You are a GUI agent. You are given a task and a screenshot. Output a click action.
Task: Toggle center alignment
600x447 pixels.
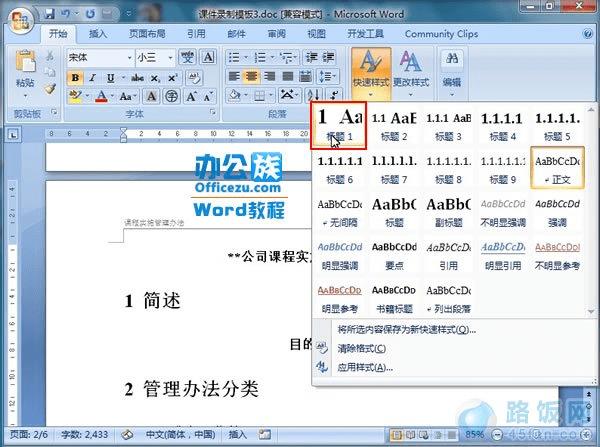(251, 76)
